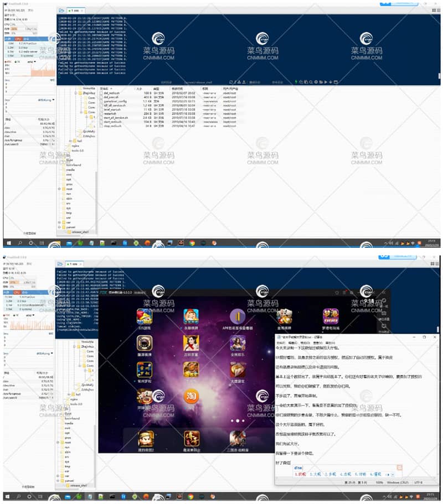Viewport: 443px width, 504px height.
Task: Launch the 三国志 战略版 dock game icon
Action: [x=238, y=439]
